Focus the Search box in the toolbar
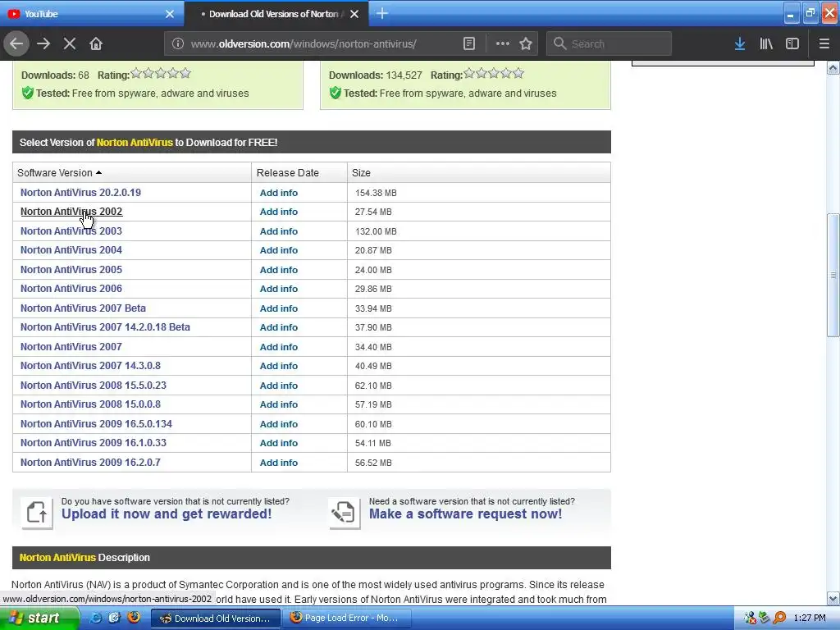 point(609,44)
